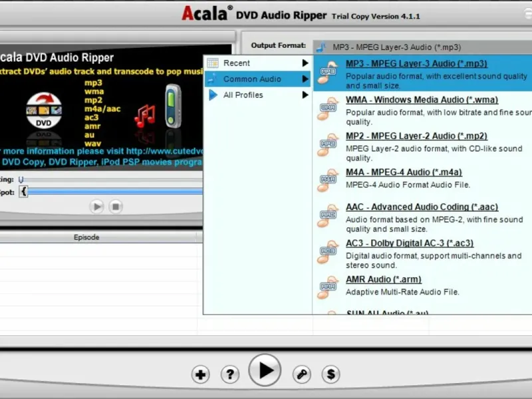Play preview with the small play button
The height and width of the screenshot is (399, 532).
96,206
